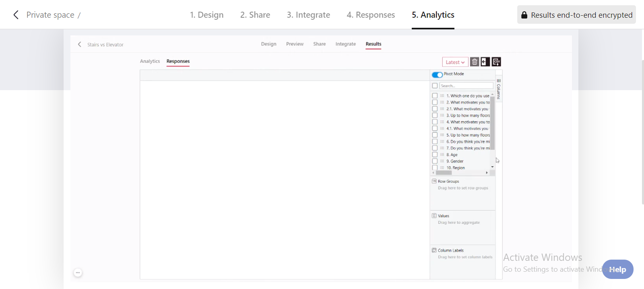Check select-all columns checkbox beside Search

pyautogui.click(x=435, y=86)
